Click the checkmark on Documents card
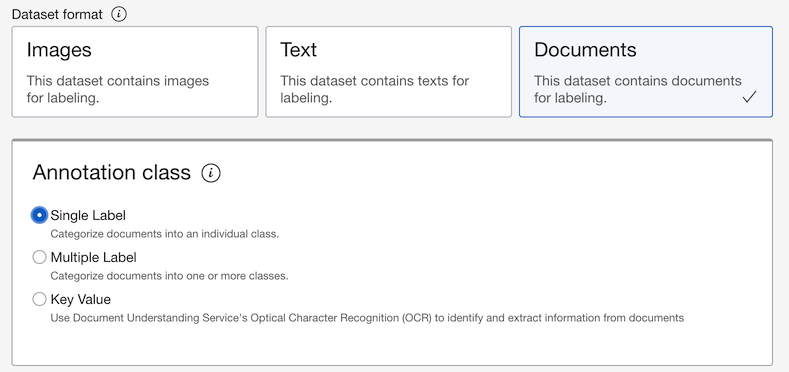Image resolution: width=789 pixels, height=372 pixels. [749, 97]
